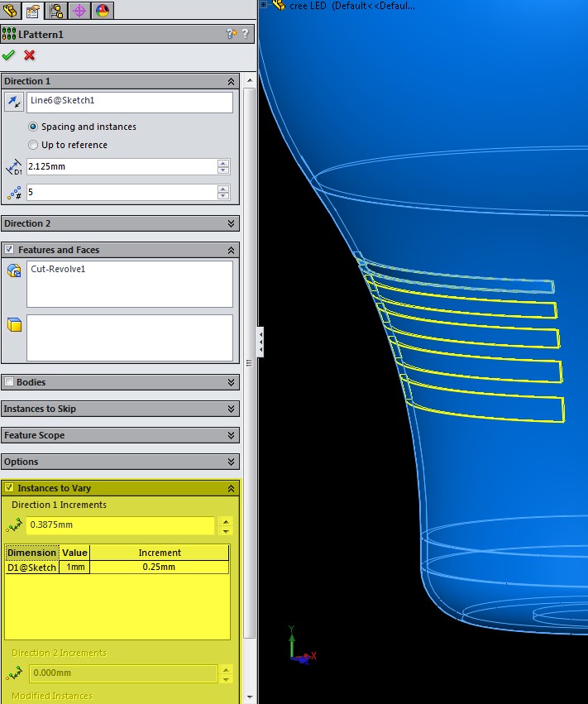The width and height of the screenshot is (588, 704).
Task: Click the panel scrollbar up arrow
Action: point(250,80)
